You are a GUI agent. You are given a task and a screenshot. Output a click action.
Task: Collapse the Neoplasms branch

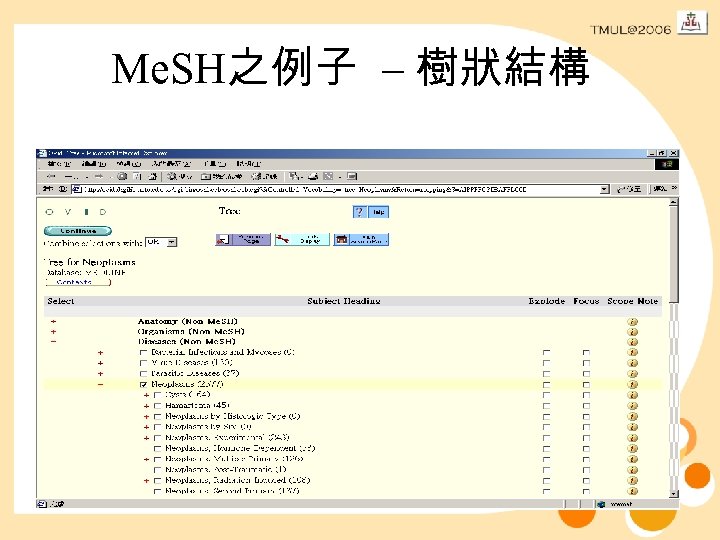101,384
